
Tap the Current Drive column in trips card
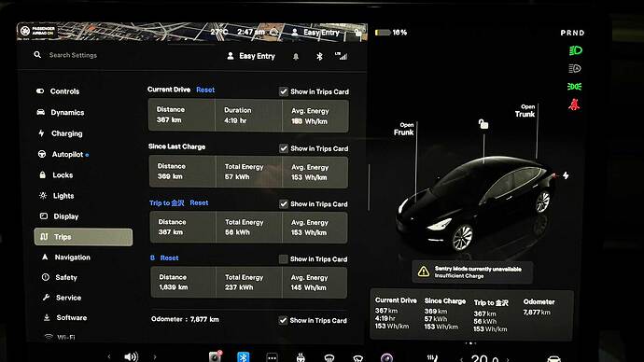396,313
